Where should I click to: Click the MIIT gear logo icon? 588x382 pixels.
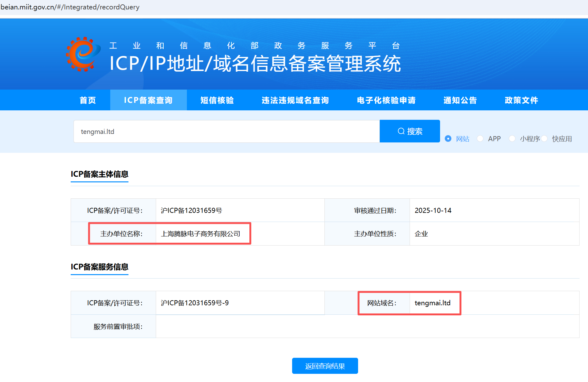click(83, 54)
